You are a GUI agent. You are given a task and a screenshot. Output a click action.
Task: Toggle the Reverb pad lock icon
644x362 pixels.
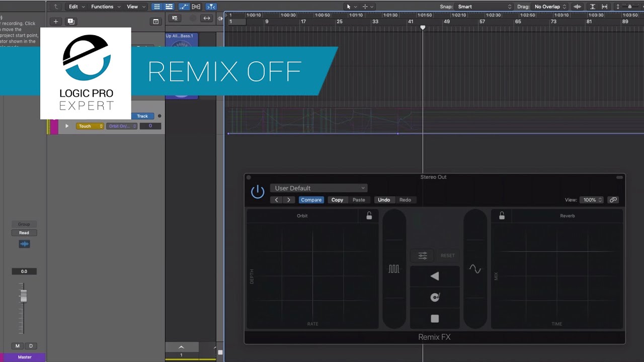(x=502, y=216)
